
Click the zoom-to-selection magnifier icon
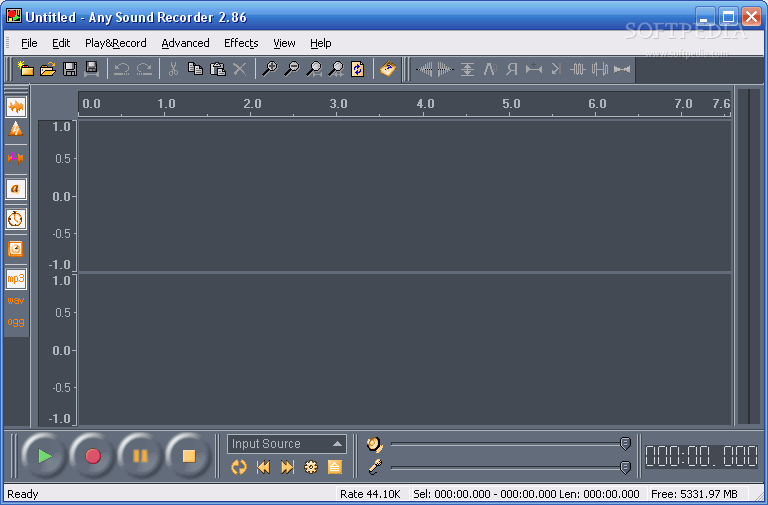pyautogui.click(x=313, y=69)
